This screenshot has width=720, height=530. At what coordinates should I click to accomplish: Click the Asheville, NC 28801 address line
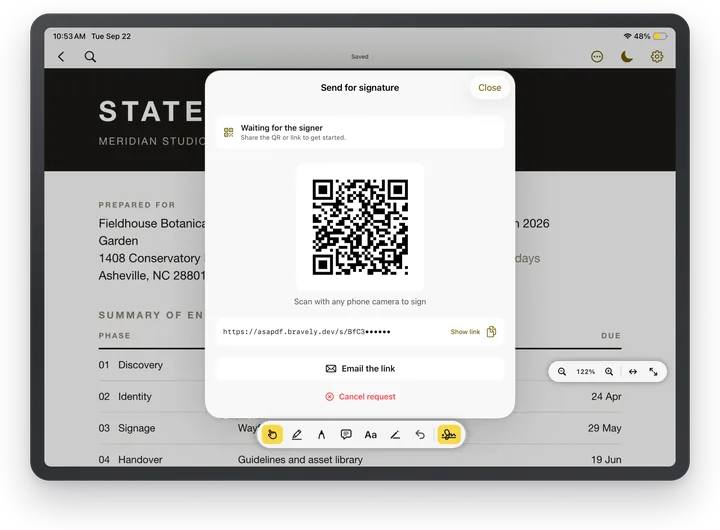coord(152,276)
